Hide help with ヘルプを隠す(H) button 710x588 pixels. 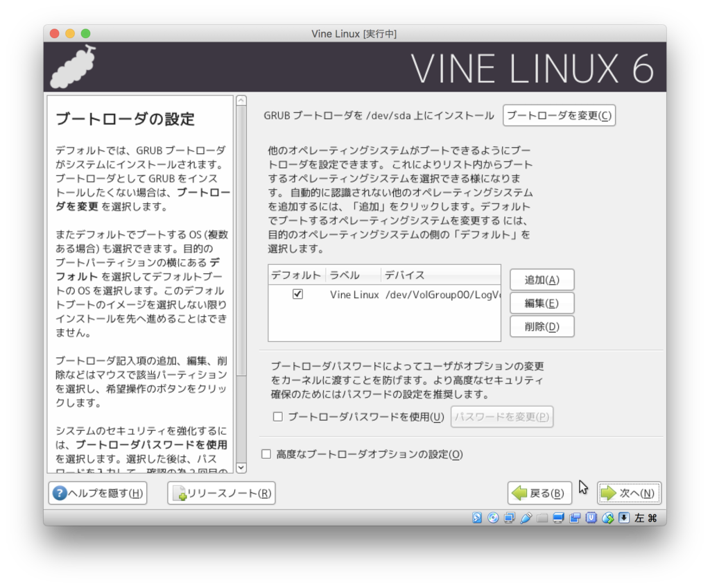point(98,493)
